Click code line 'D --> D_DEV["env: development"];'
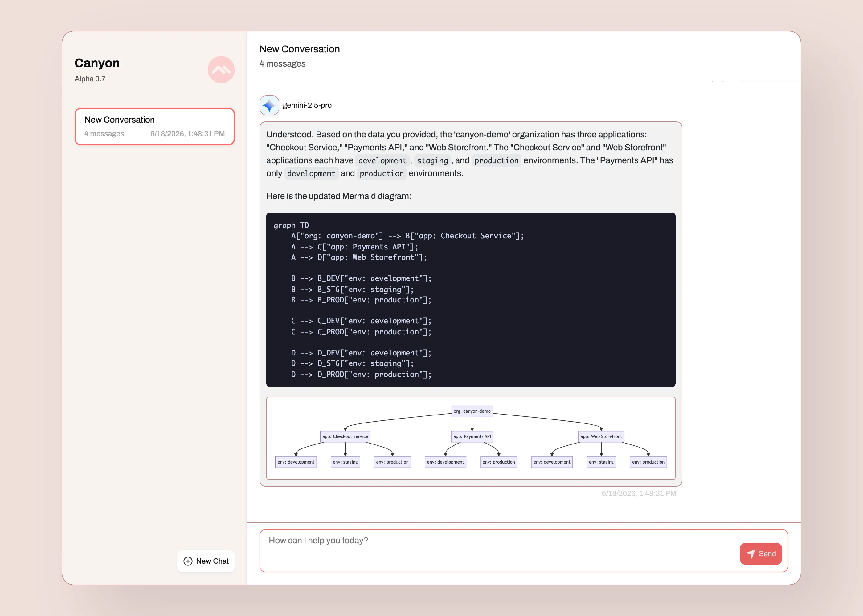Viewport: 863px width, 616px height. (x=361, y=353)
